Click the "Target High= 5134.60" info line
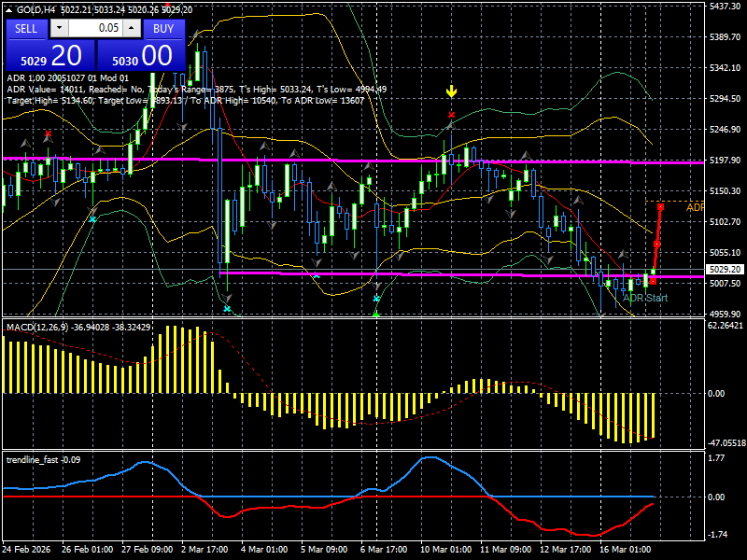 coord(185,101)
